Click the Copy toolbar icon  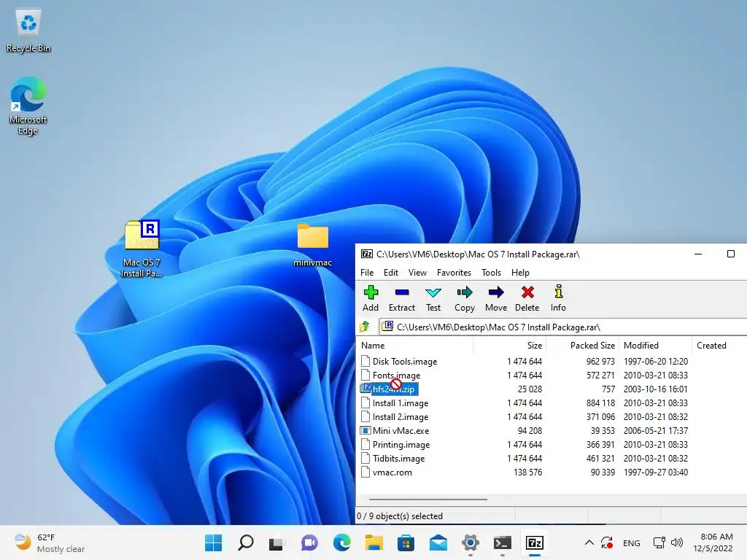465,298
